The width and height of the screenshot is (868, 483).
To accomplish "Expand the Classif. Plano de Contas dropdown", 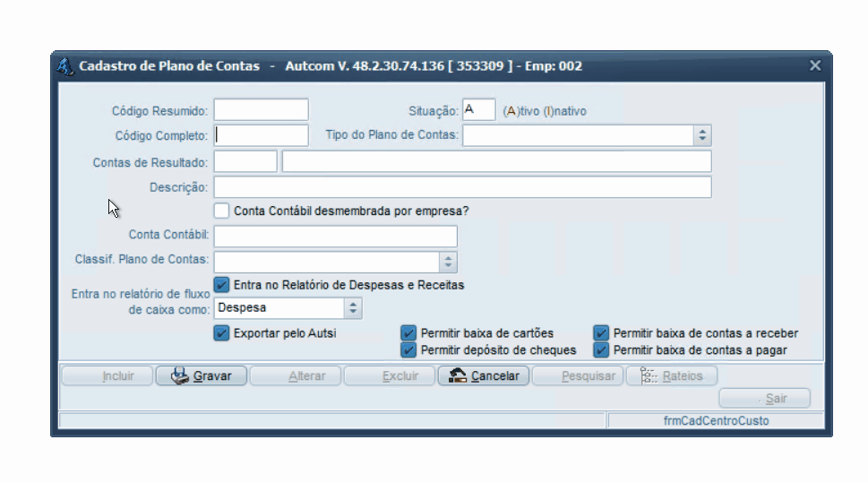I will pos(449,262).
